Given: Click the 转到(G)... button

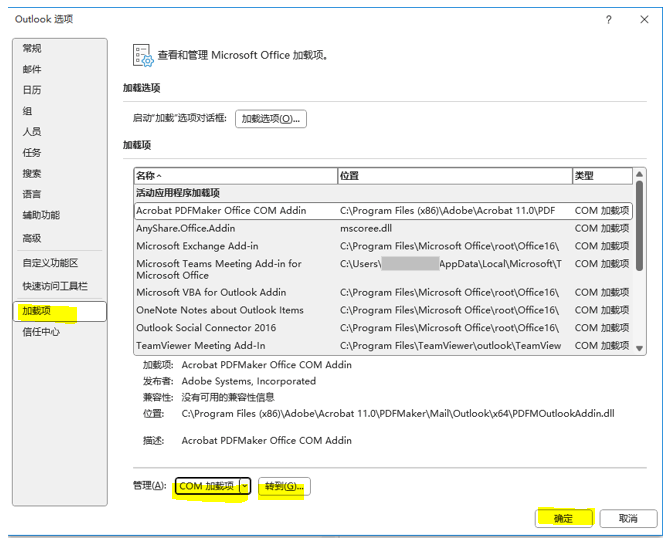Looking at the screenshot, I should tap(284, 486).
